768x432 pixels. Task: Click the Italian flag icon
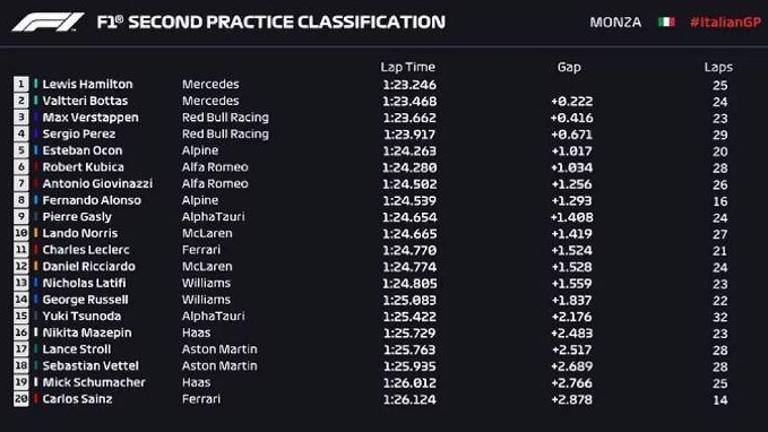666,22
